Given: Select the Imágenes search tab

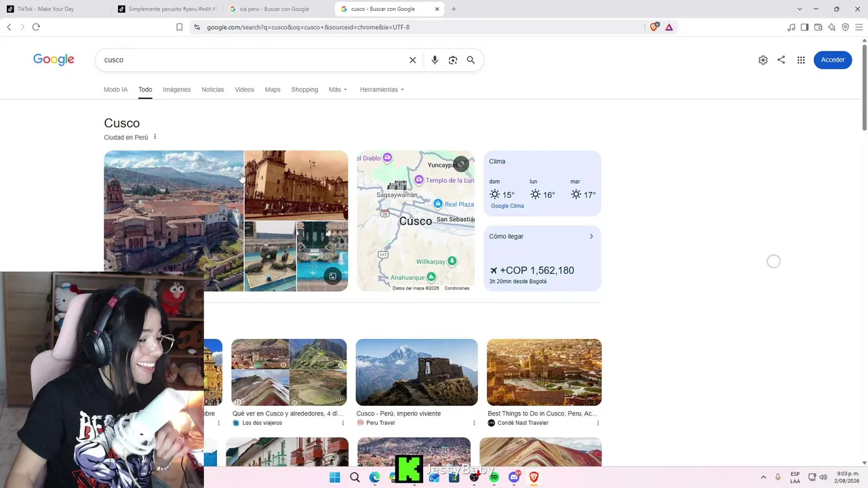Looking at the screenshot, I should (176, 89).
